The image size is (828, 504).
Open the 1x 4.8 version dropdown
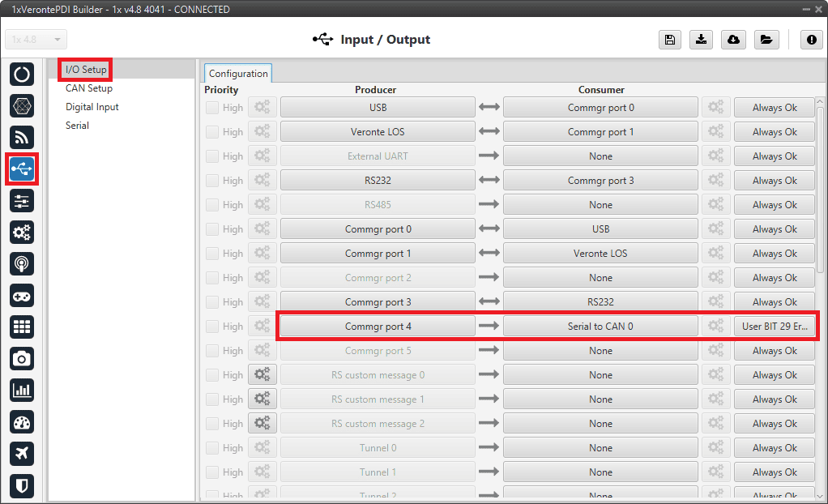click(x=36, y=40)
